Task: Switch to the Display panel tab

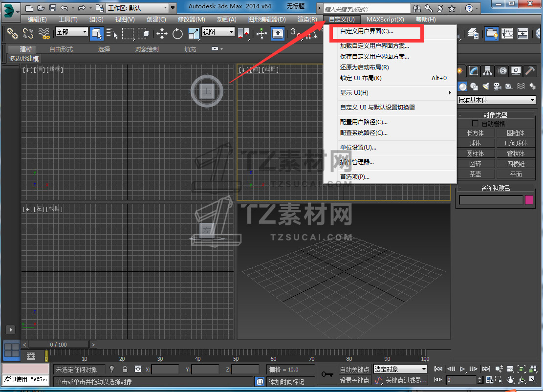Action: tap(516, 71)
